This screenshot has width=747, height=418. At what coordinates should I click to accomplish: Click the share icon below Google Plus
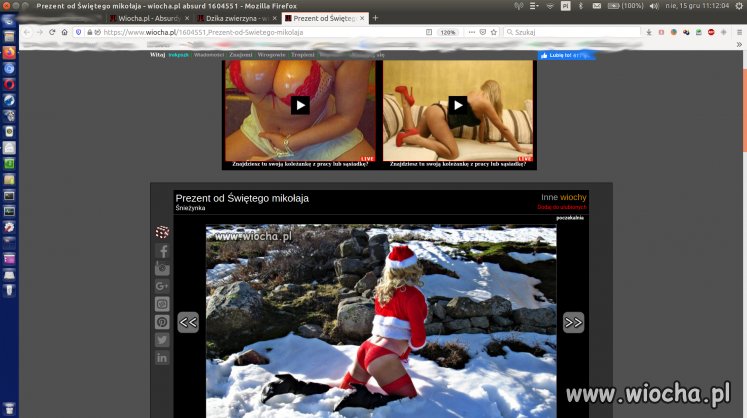coord(162,304)
